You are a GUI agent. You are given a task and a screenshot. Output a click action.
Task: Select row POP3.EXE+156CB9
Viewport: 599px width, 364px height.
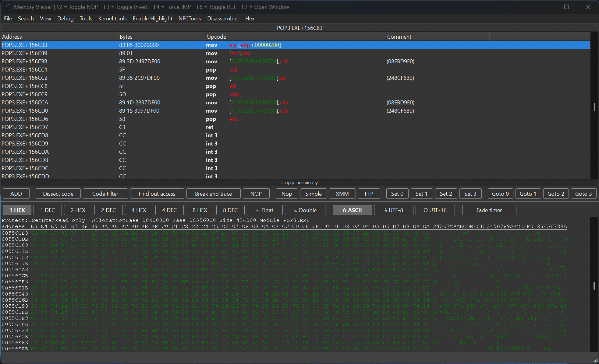click(296, 53)
